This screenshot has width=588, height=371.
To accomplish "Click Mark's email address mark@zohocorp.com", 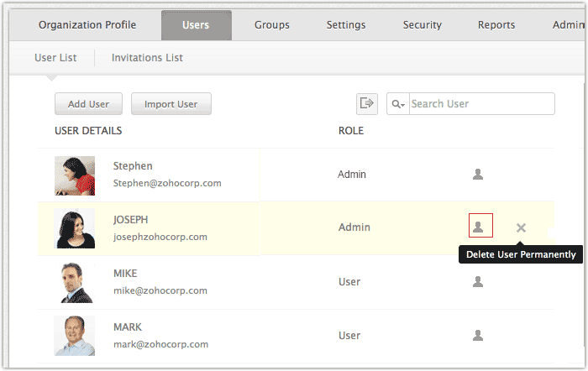I will (x=160, y=344).
